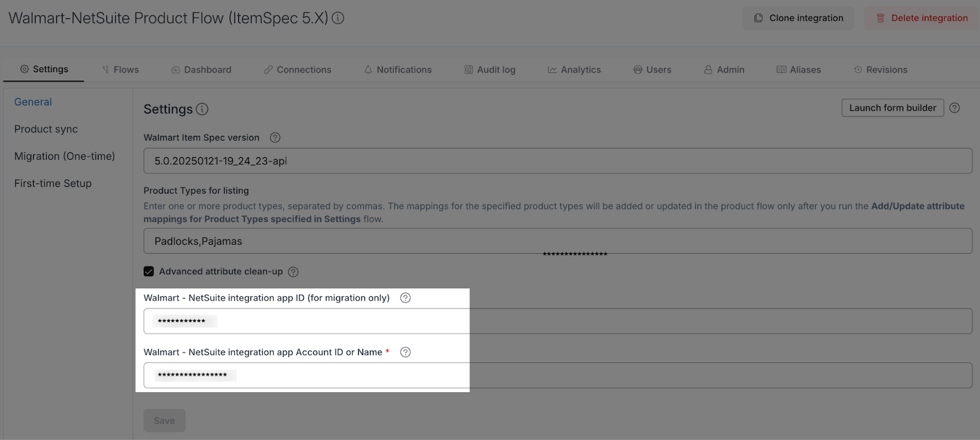Click the 'Product Types for listing' label

tap(196, 191)
